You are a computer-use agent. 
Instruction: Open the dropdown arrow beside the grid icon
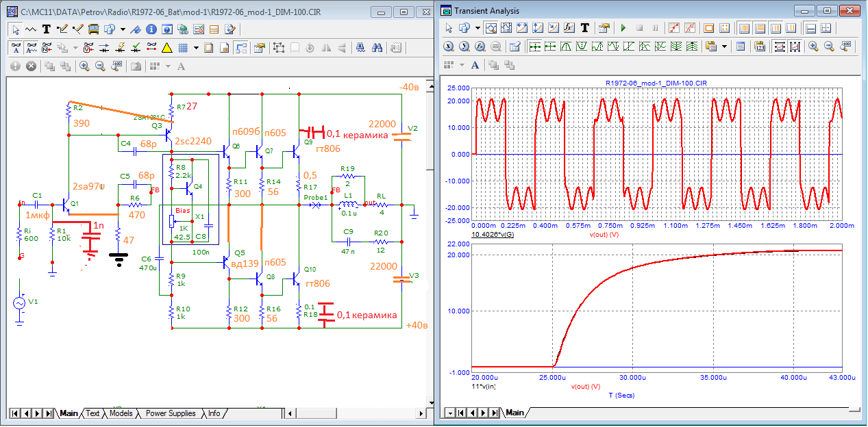[x=196, y=48]
